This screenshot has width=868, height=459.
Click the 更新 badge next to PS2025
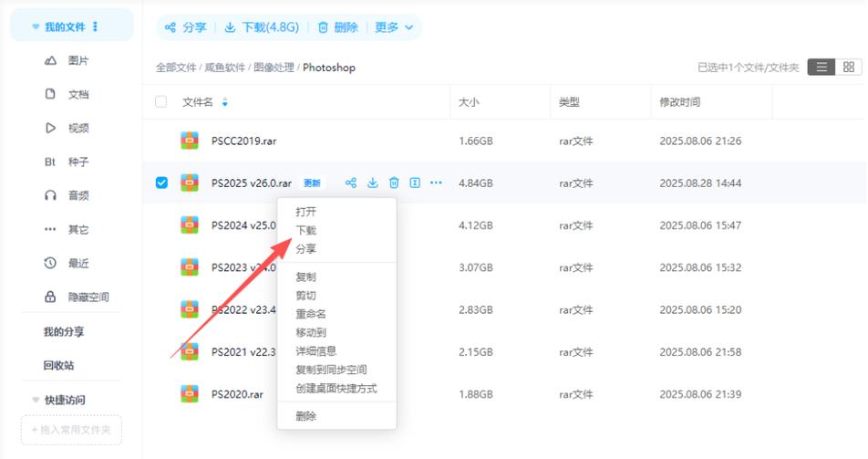point(312,183)
